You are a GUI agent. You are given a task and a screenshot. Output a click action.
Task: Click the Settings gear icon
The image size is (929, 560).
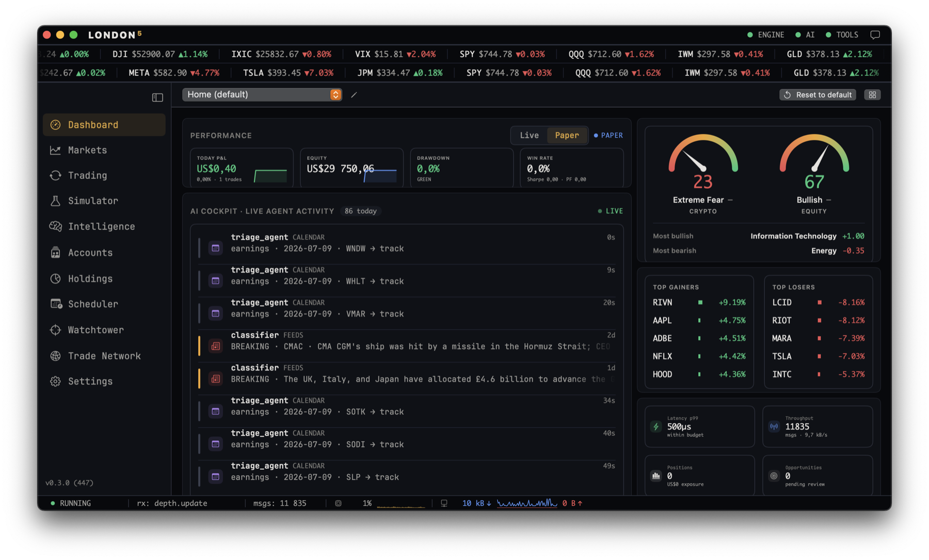pyautogui.click(x=55, y=381)
